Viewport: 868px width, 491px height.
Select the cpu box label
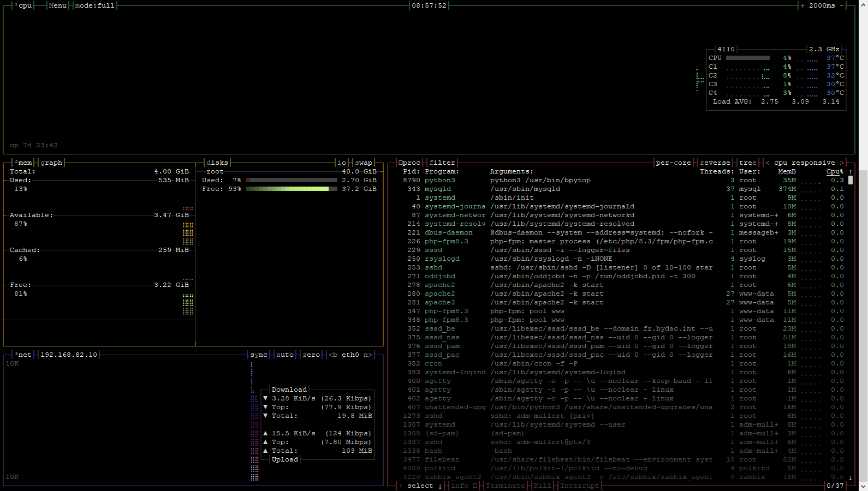pos(24,5)
